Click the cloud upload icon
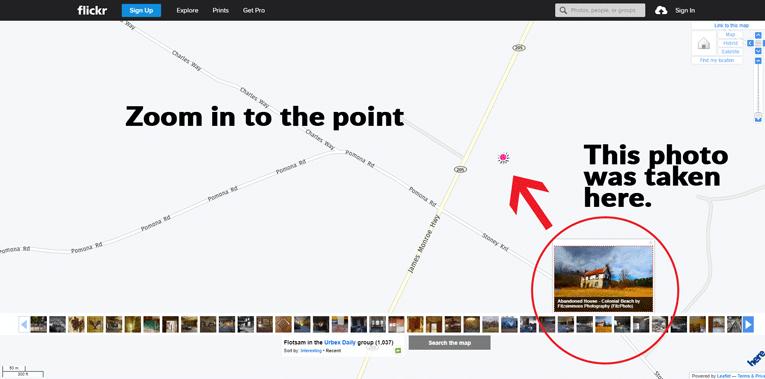The height and width of the screenshot is (379, 765). coord(661,10)
